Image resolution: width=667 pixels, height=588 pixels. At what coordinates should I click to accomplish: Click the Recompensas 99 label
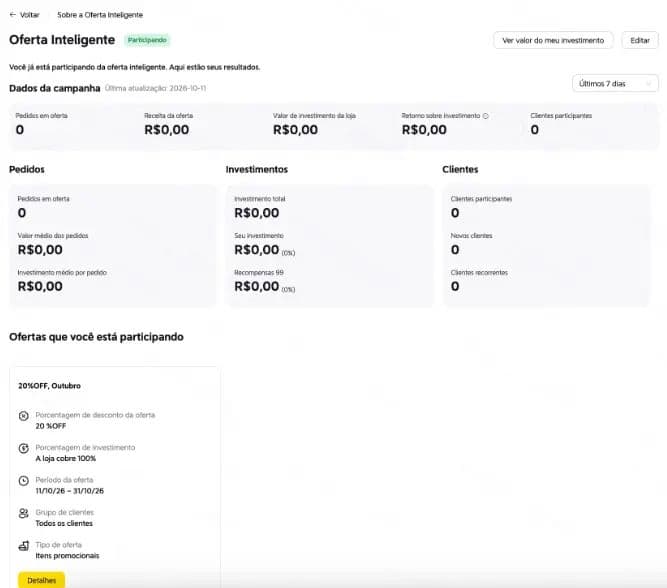(259, 273)
